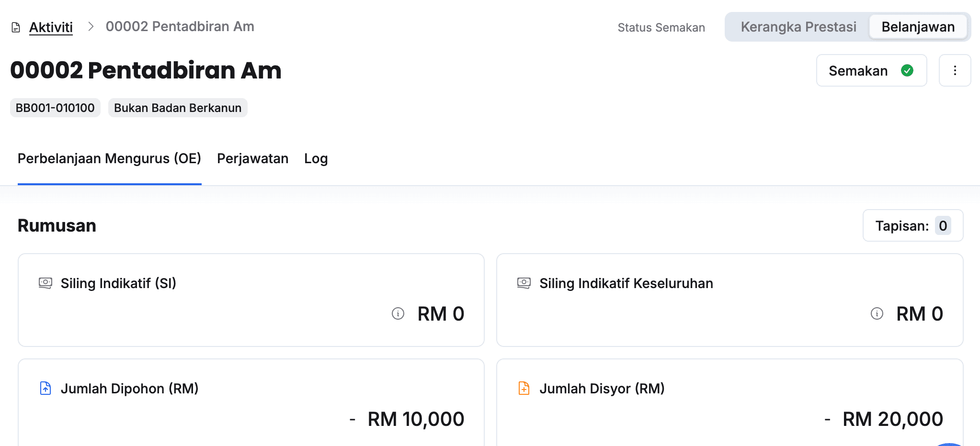Open the Tapisan filter control

tap(912, 226)
